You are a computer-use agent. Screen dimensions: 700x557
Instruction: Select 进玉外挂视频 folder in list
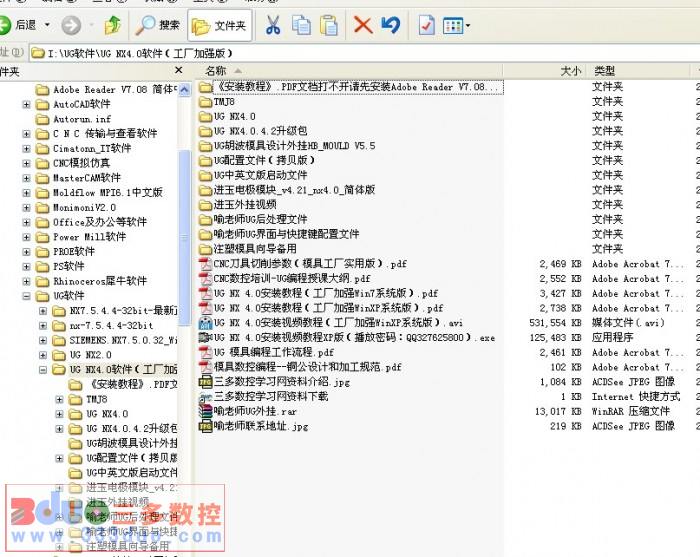point(238,205)
